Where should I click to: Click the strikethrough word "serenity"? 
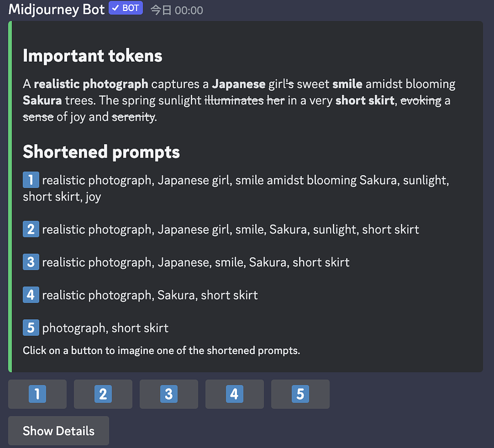(133, 117)
